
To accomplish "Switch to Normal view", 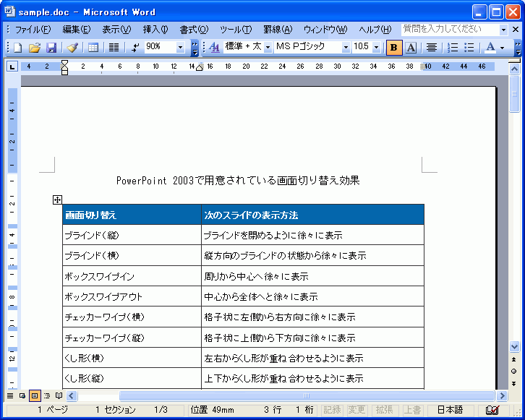I will (10, 396).
